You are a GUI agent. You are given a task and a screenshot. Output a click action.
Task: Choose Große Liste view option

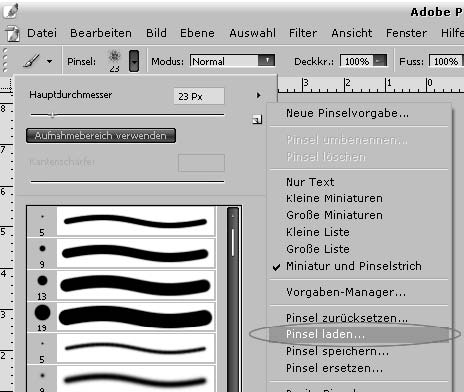coord(318,249)
